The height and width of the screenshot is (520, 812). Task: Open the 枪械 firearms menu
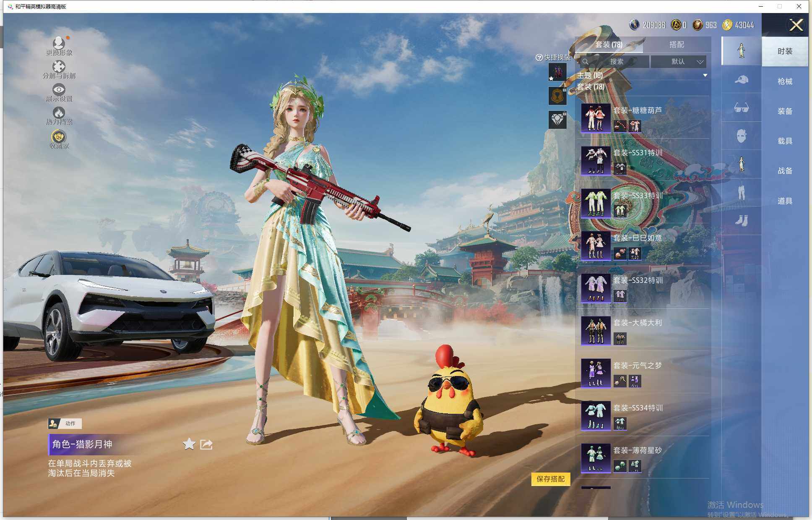pos(785,81)
